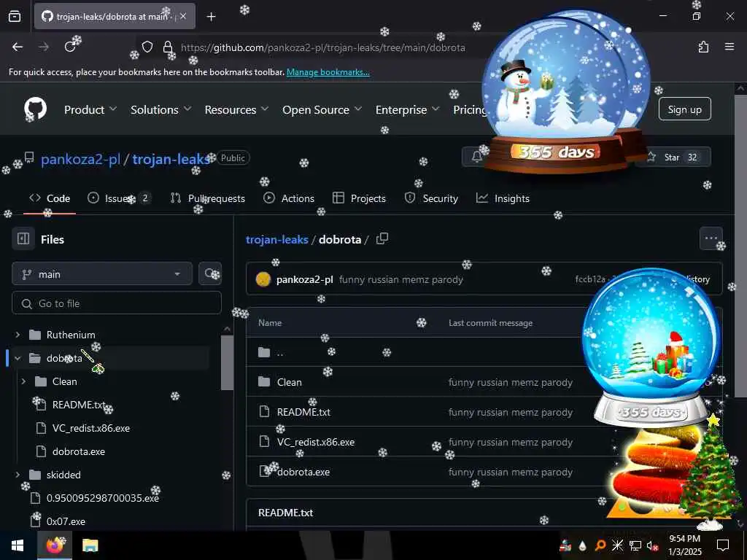Open the Enterprise dropdown menu
The image size is (747, 560).
click(x=407, y=109)
